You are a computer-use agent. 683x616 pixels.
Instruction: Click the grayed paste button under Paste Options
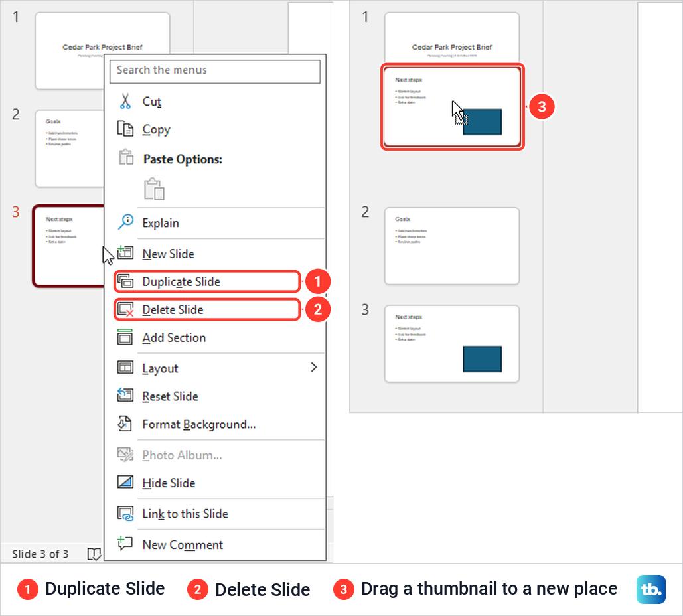point(154,189)
